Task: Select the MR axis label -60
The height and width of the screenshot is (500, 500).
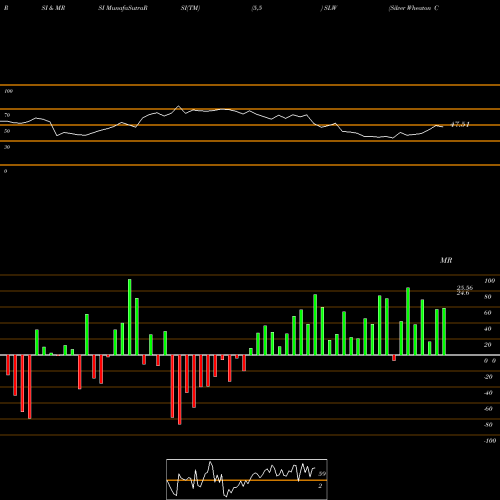Action: [488, 409]
